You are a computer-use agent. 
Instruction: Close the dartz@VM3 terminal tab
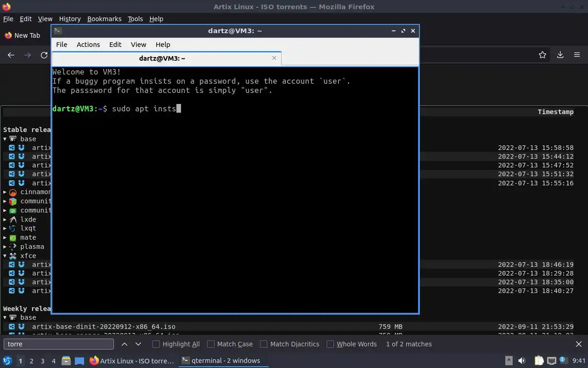pos(274,58)
